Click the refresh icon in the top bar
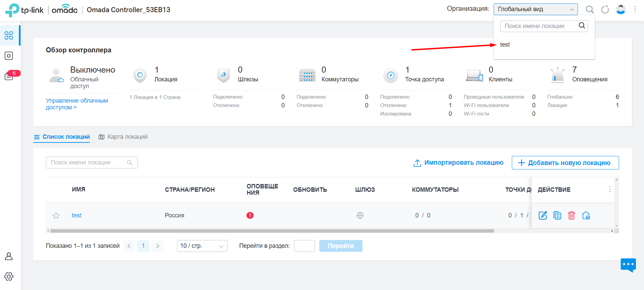The width and height of the screenshot is (644, 290). pyautogui.click(x=605, y=9)
